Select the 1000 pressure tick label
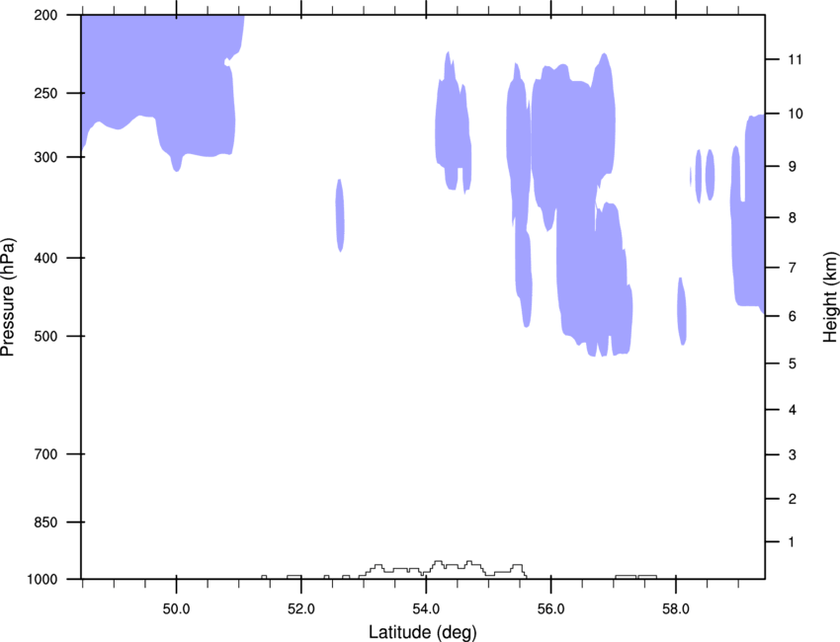The width and height of the screenshot is (840, 642). click(42, 580)
